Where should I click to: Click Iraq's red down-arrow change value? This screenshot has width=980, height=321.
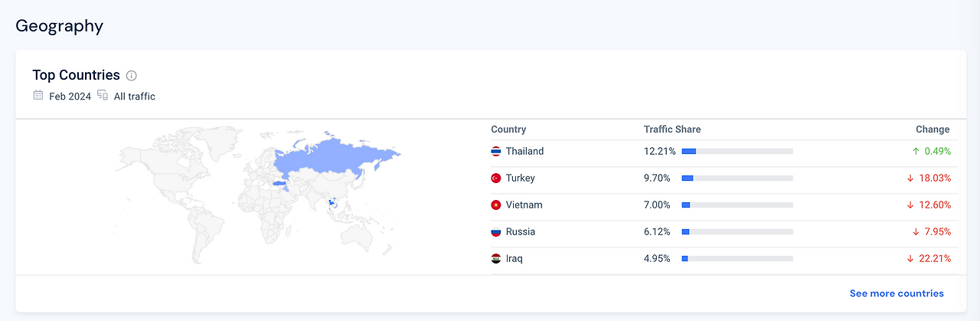pyautogui.click(x=929, y=259)
